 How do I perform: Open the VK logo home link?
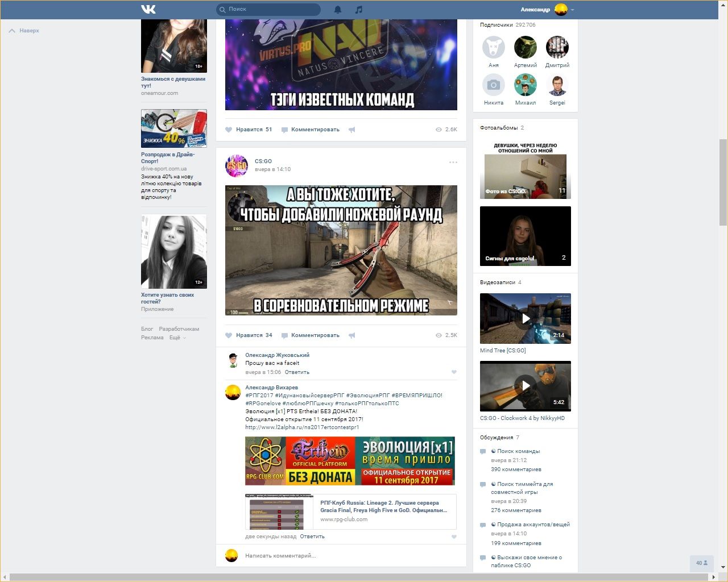point(148,9)
